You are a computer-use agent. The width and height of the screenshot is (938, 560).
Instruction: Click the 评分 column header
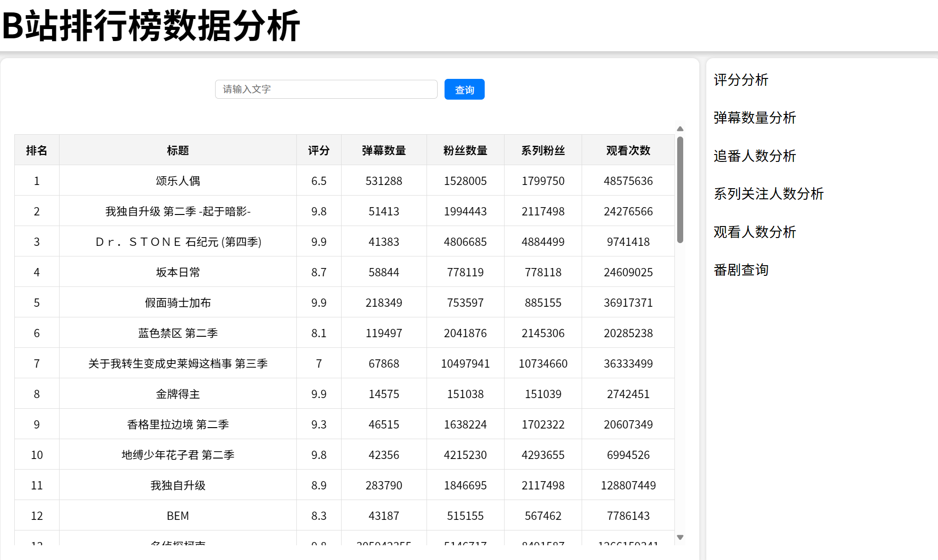pos(319,150)
